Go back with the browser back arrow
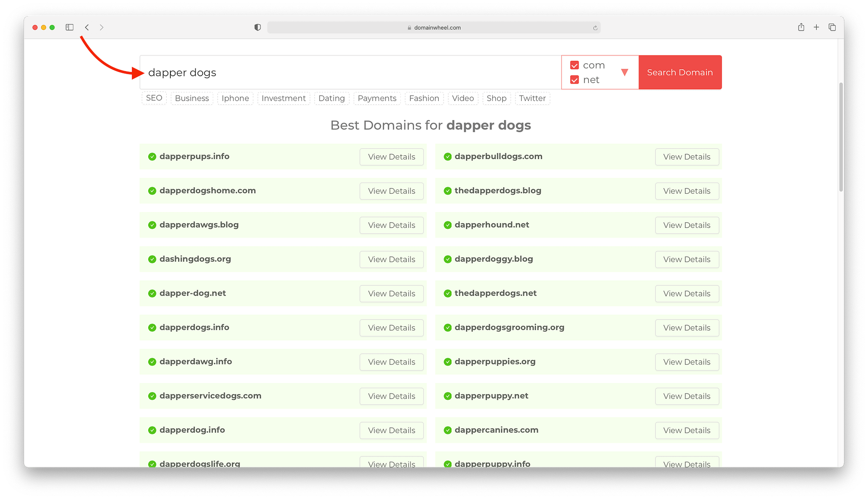This screenshot has width=868, height=499. point(87,27)
